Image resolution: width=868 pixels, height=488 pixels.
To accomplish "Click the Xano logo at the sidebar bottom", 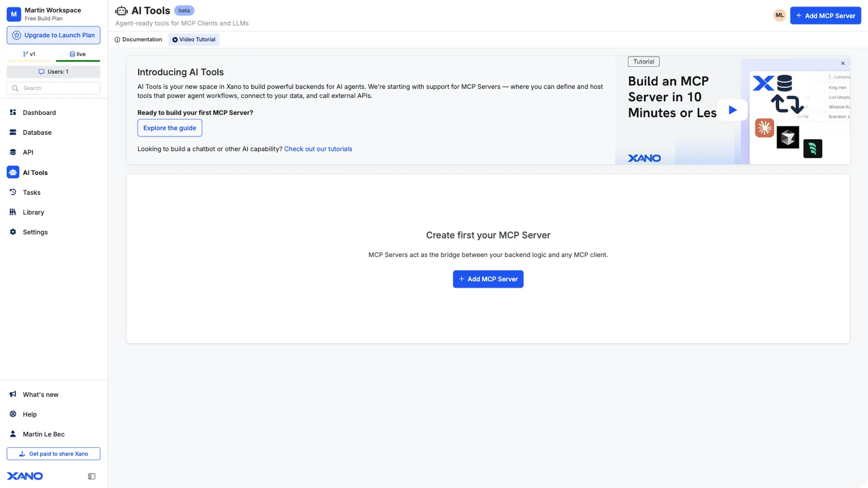I will point(25,476).
